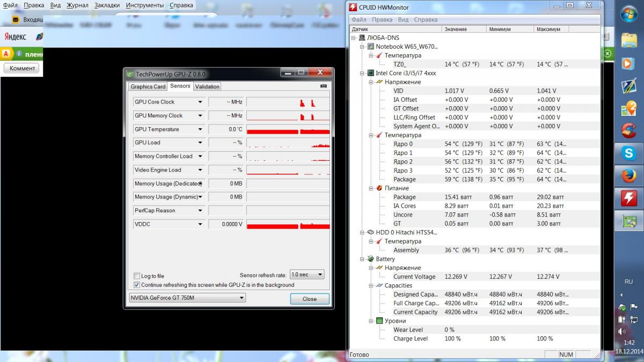This screenshot has height=362, width=644.
Task: Click the HWMonitor lightning taskbar icon
Action: (628, 198)
